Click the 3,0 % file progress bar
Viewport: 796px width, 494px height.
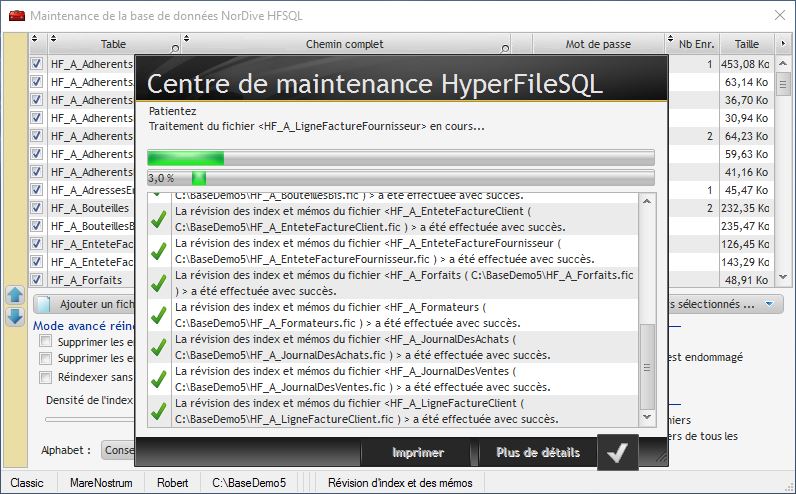[401, 178]
